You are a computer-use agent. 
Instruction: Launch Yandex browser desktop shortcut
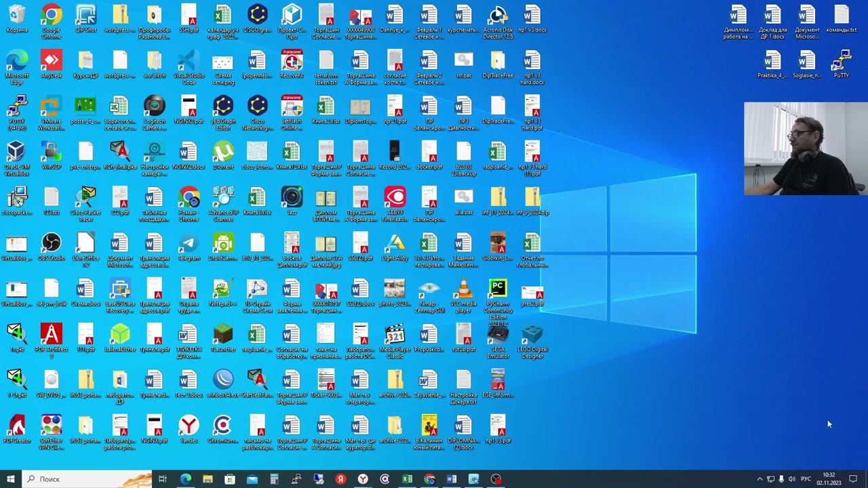[x=189, y=428]
